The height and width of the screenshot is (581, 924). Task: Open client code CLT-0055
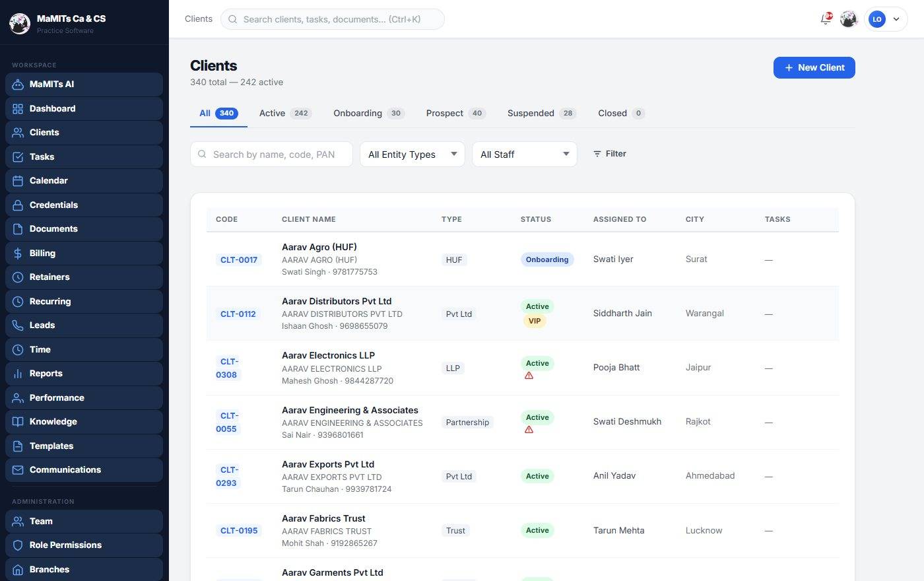coord(228,423)
